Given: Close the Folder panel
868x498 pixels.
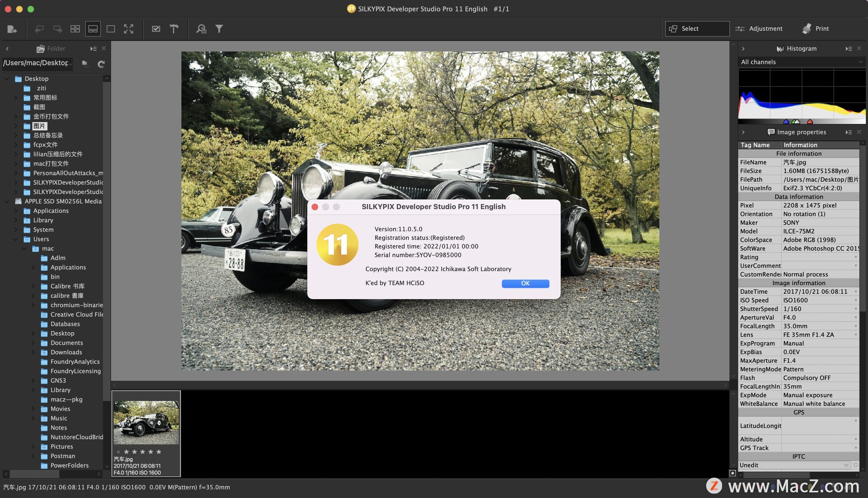Looking at the screenshot, I should click(x=104, y=48).
